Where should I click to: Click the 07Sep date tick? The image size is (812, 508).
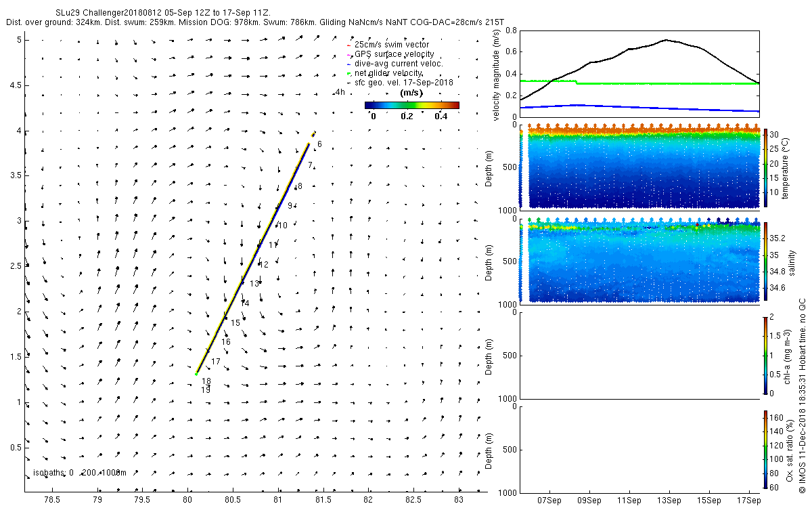(x=549, y=501)
